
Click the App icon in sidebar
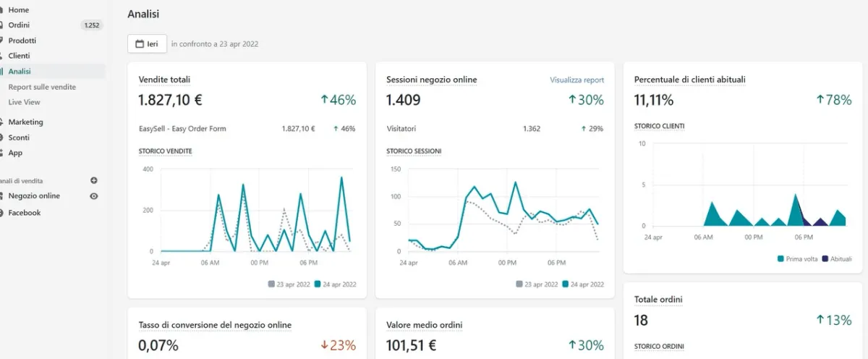click(x=1, y=153)
